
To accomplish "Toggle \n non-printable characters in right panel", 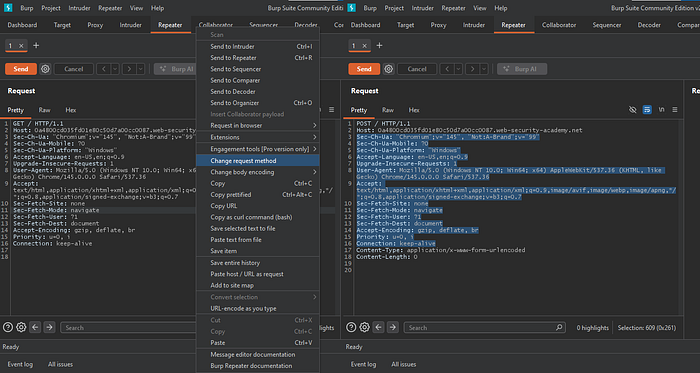I will point(661,110).
